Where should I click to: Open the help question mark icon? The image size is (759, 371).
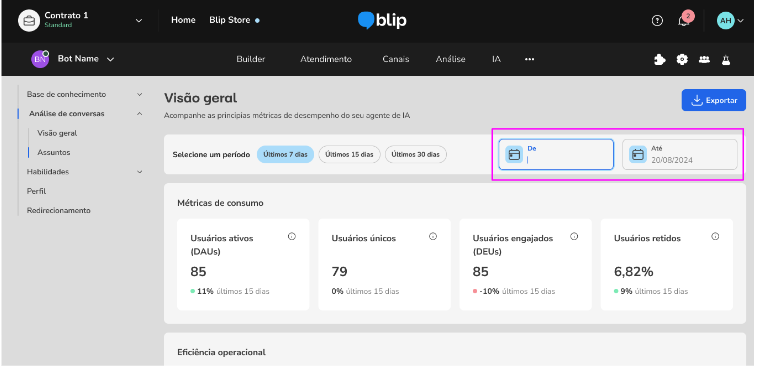(657, 20)
